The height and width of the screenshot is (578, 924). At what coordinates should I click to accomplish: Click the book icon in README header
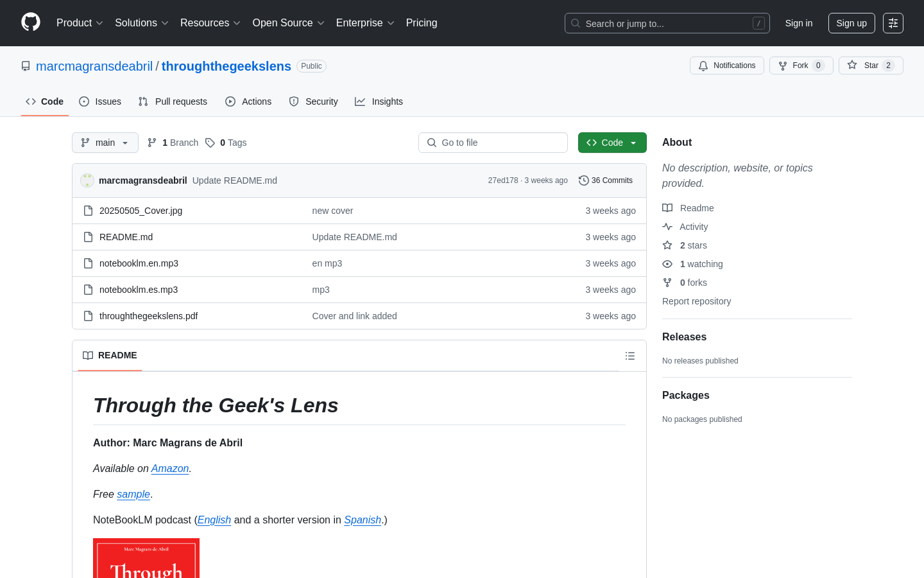coord(88,356)
